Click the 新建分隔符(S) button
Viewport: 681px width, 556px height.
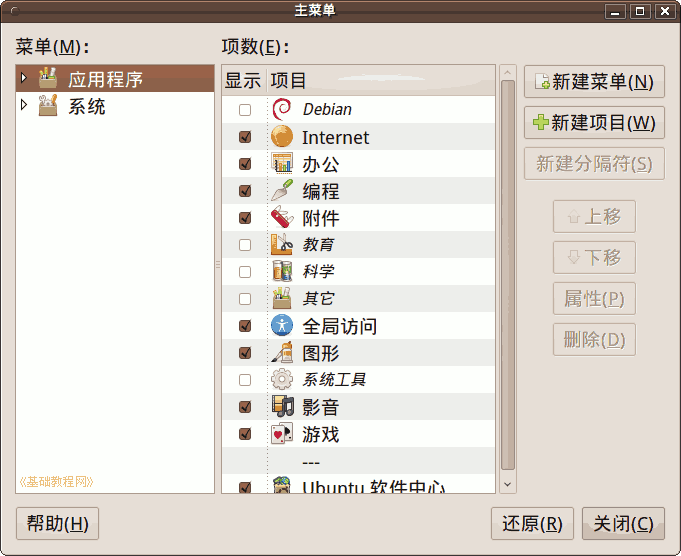pos(594,164)
